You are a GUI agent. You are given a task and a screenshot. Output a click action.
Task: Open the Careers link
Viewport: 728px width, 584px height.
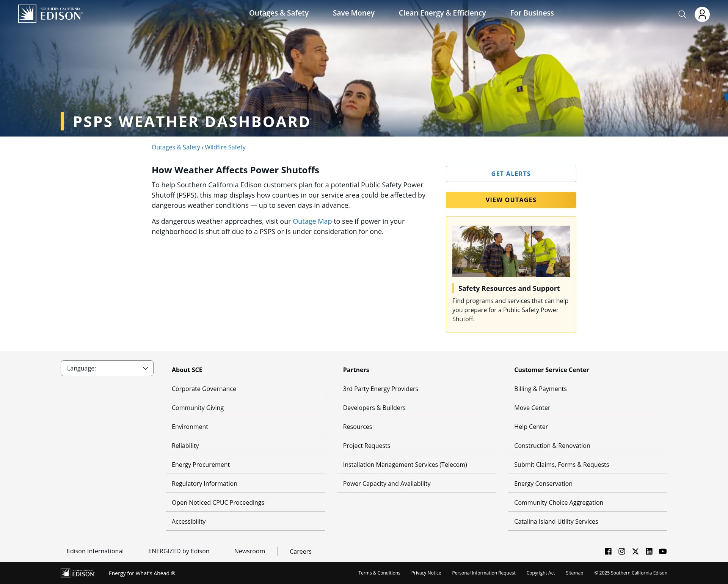(x=300, y=551)
